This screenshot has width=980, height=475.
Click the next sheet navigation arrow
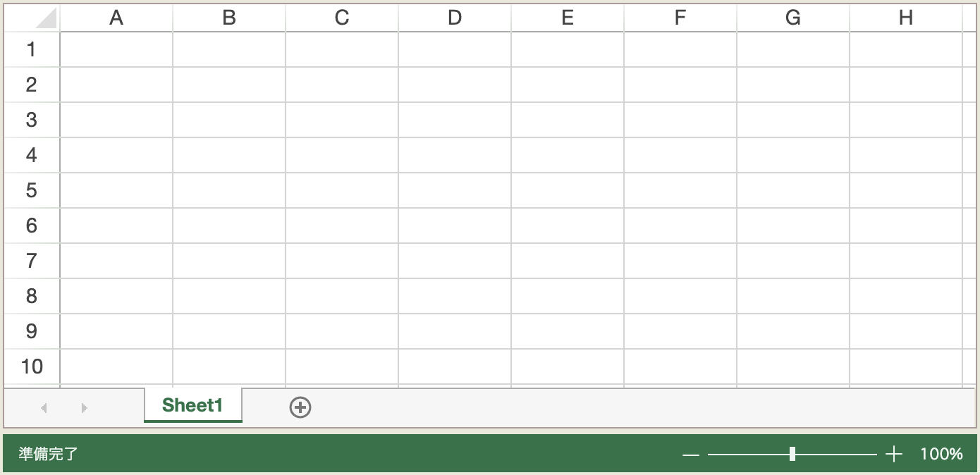click(85, 407)
